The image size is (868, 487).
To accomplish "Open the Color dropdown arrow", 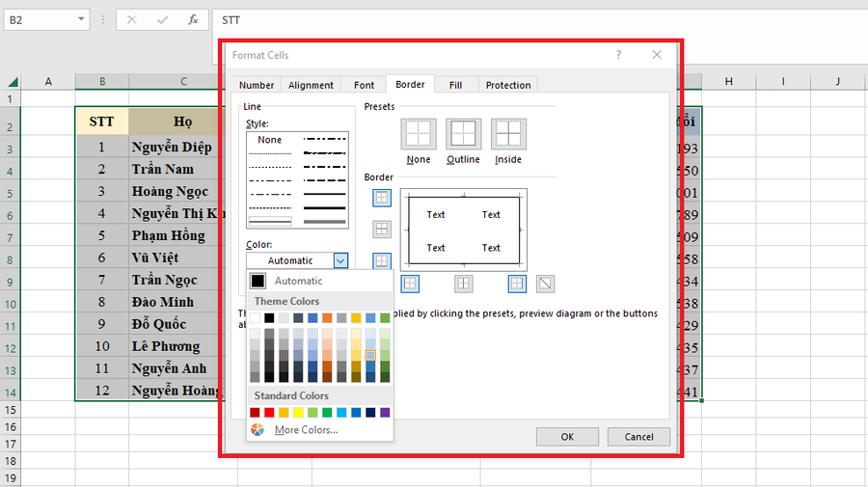I will coord(340,260).
